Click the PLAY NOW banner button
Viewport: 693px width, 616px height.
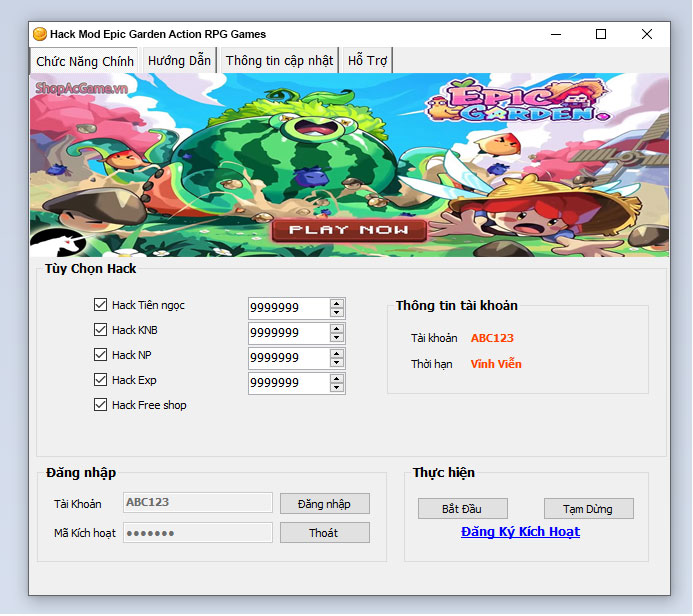[x=349, y=230]
